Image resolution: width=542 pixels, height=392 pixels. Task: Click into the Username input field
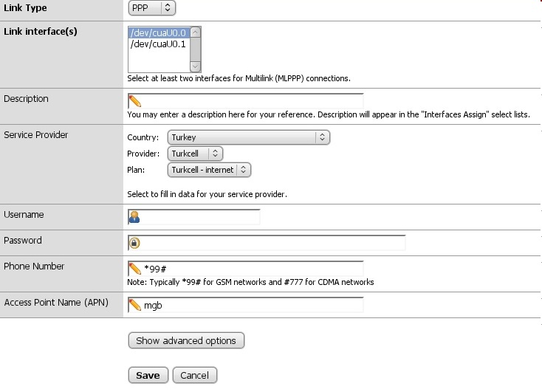pos(199,217)
